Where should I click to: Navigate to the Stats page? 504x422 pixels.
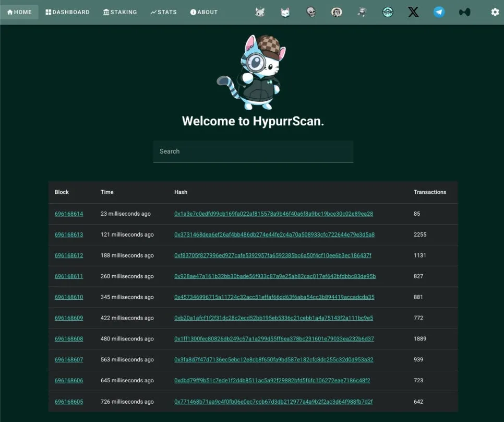(163, 11)
